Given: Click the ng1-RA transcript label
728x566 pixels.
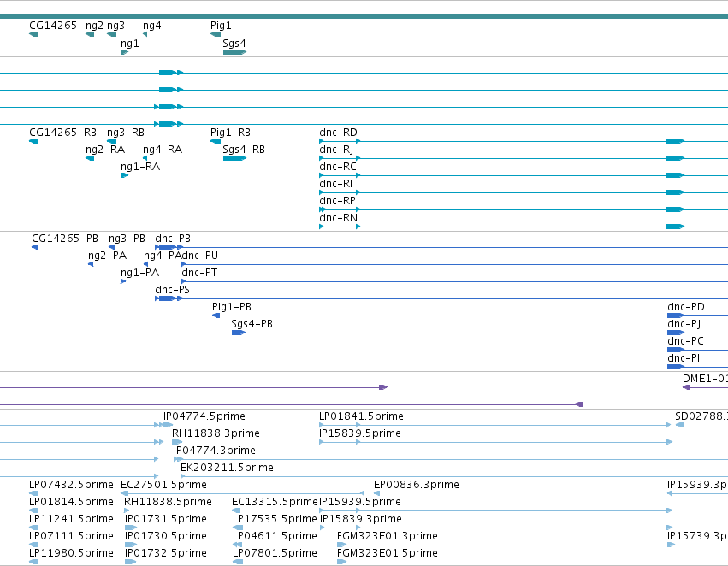Looking at the screenshot, I should point(140,167).
